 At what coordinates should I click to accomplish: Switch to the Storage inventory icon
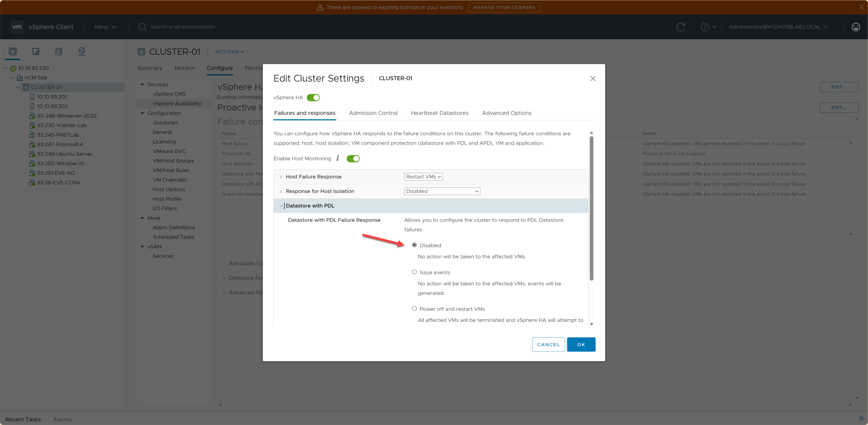pos(59,52)
